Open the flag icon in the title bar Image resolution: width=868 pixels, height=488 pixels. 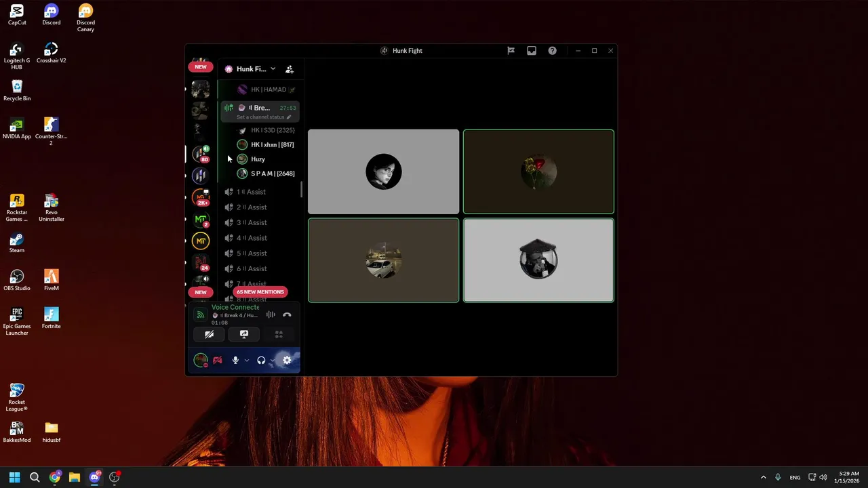tap(511, 51)
